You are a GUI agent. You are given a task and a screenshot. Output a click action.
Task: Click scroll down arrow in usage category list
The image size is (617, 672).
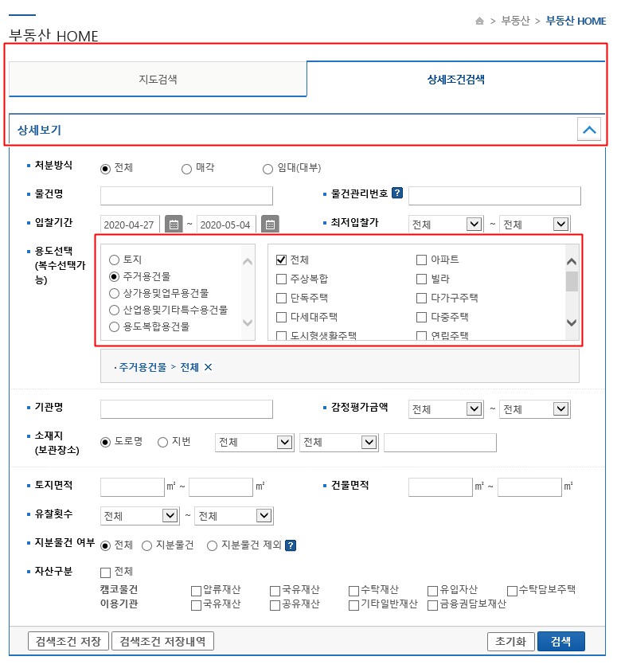(248, 322)
